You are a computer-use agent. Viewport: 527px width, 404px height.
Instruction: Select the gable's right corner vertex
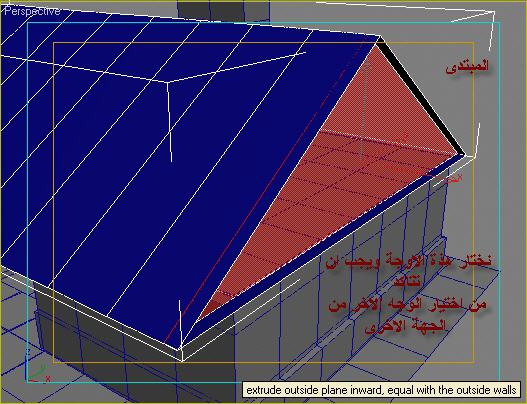tap(462, 155)
